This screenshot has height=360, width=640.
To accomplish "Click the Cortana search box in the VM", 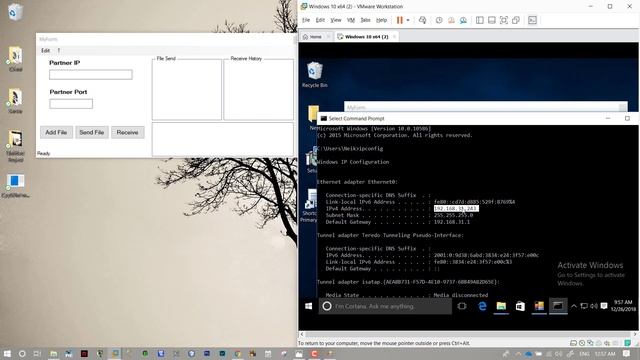I will coord(385,306).
